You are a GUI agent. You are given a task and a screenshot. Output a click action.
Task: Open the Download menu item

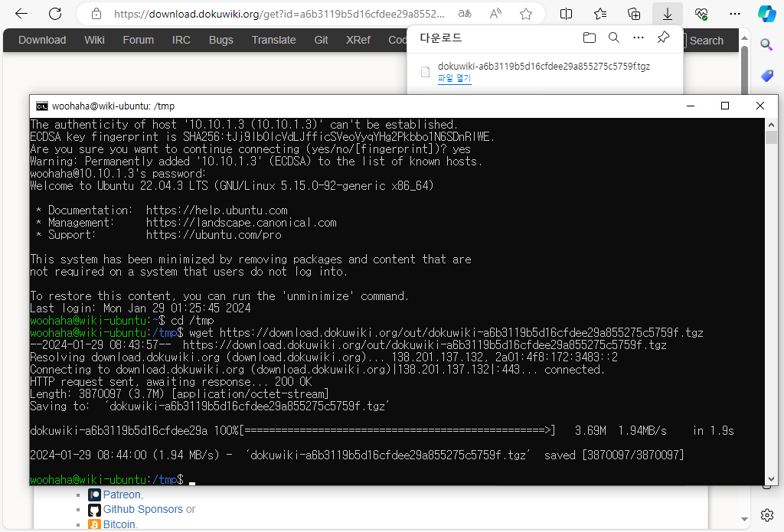tap(42, 40)
